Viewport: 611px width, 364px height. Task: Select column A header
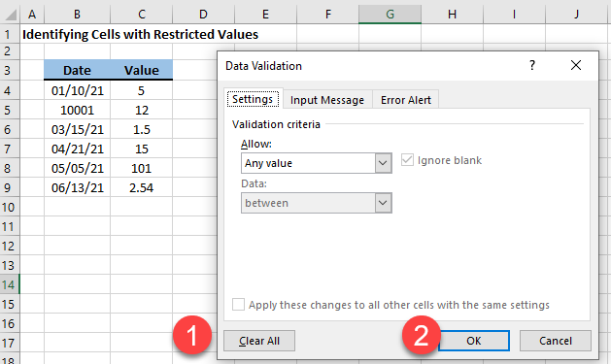32,15
